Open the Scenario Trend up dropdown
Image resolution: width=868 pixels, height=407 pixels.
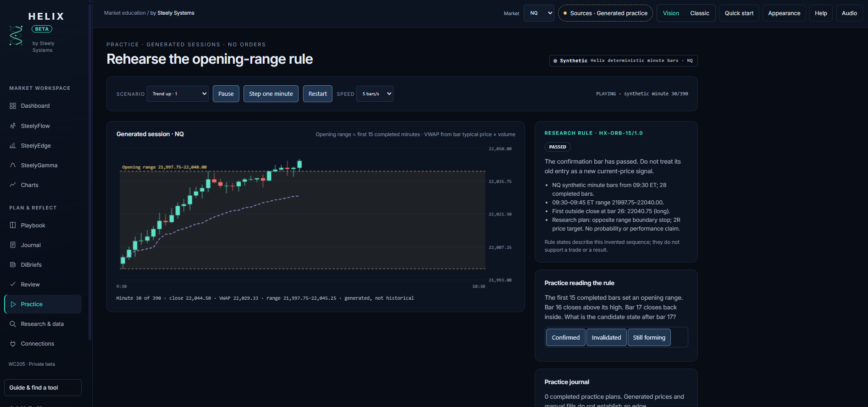(x=177, y=94)
